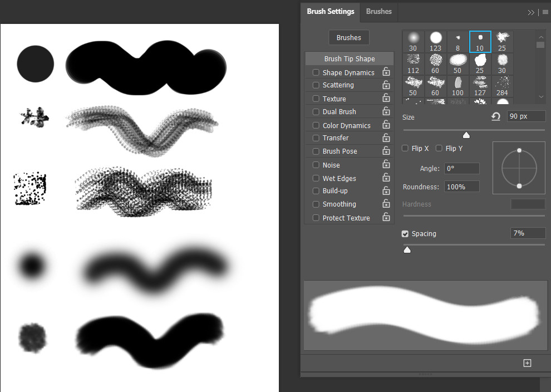Toggle the lock icon for Texture

(x=386, y=99)
